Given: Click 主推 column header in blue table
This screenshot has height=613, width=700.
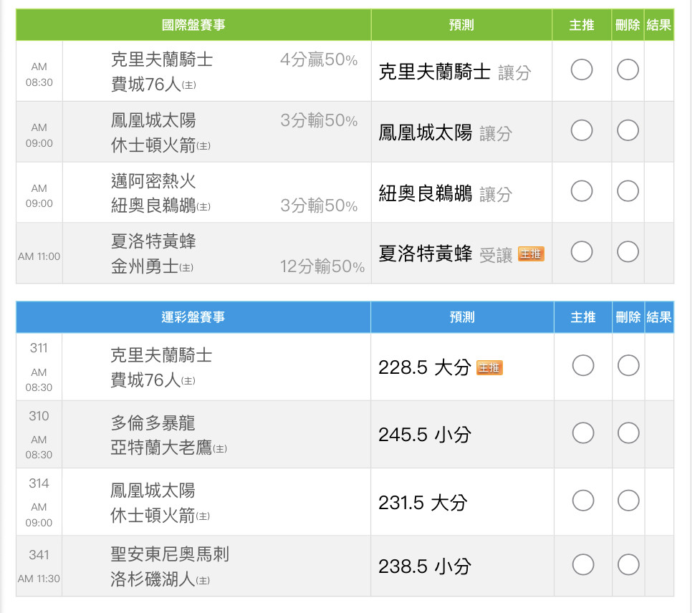Looking at the screenshot, I should tap(583, 317).
